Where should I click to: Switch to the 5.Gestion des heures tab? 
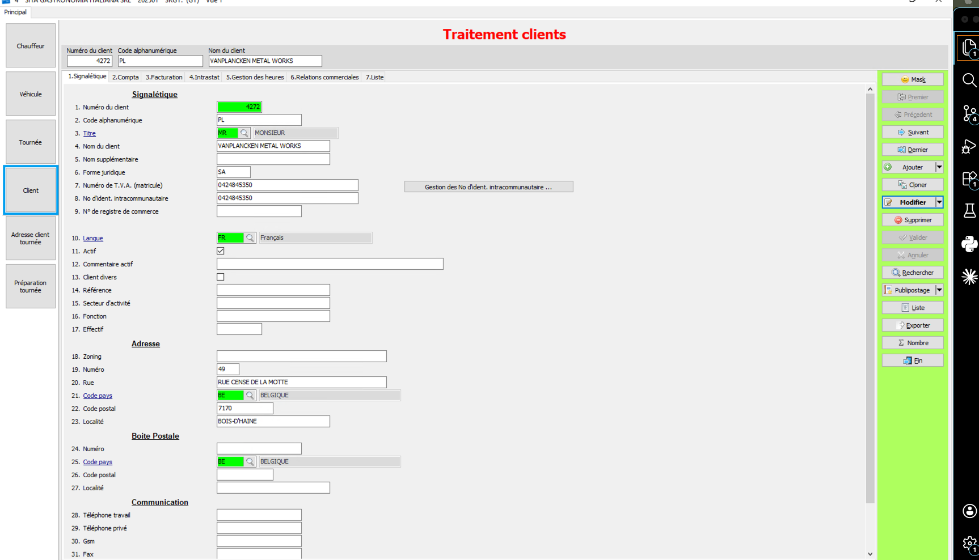(x=255, y=77)
